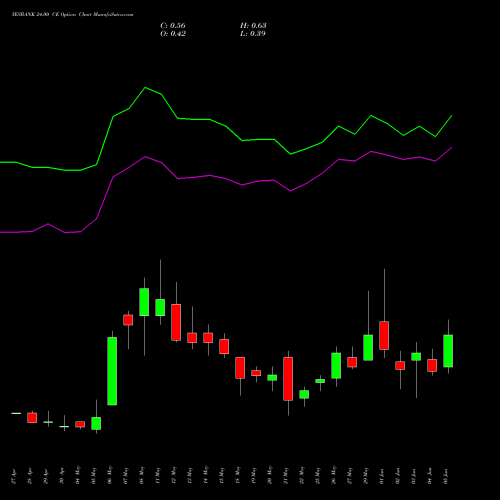This screenshot has width=500, height=500.
Task: Select the open value O: 0.42
Action: pos(173,34)
